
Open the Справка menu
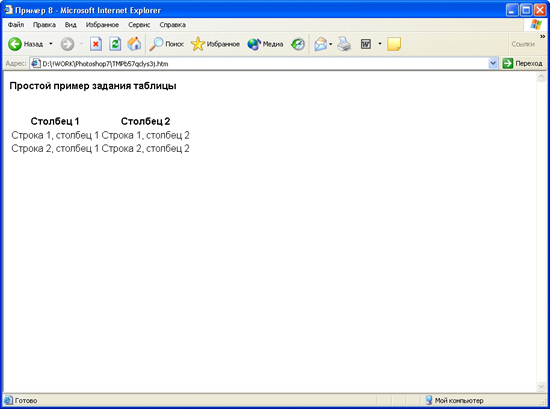tap(172, 25)
